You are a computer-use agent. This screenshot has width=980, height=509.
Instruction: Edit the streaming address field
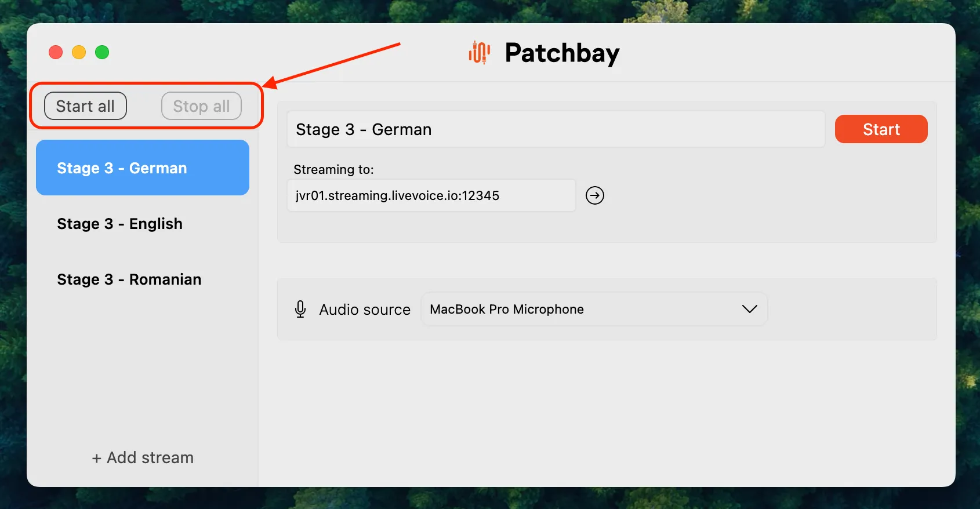(x=431, y=195)
